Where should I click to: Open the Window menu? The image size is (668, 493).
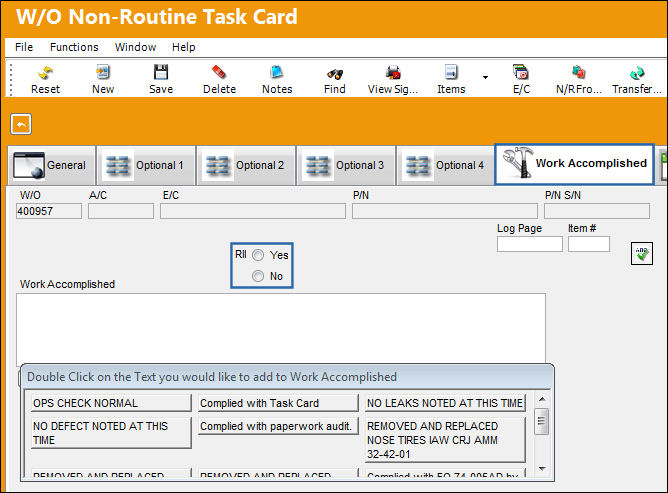pos(135,47)
